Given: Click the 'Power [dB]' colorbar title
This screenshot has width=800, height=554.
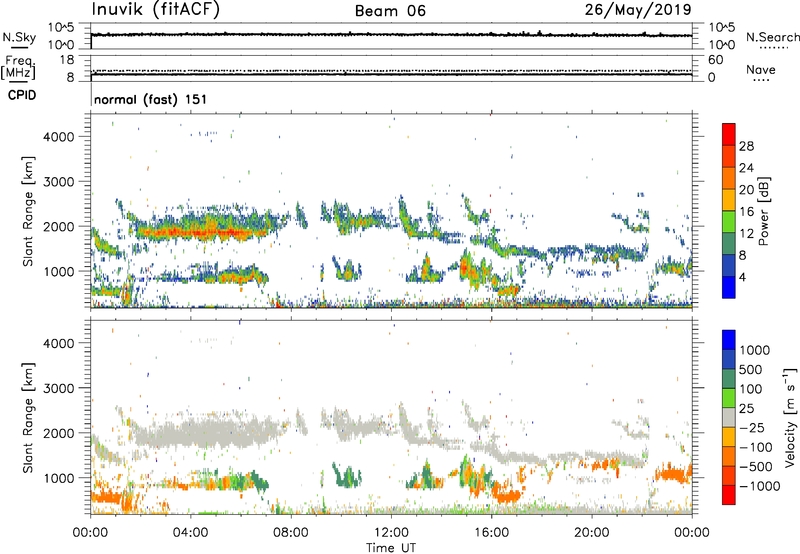Looking at the screenshot, I should point(764,211).
